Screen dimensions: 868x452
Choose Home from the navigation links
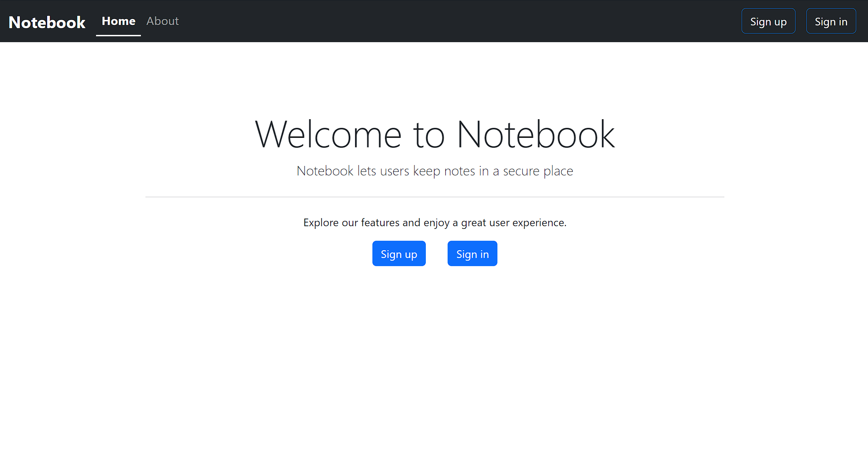pyautogui.click(x=118, y=21)
